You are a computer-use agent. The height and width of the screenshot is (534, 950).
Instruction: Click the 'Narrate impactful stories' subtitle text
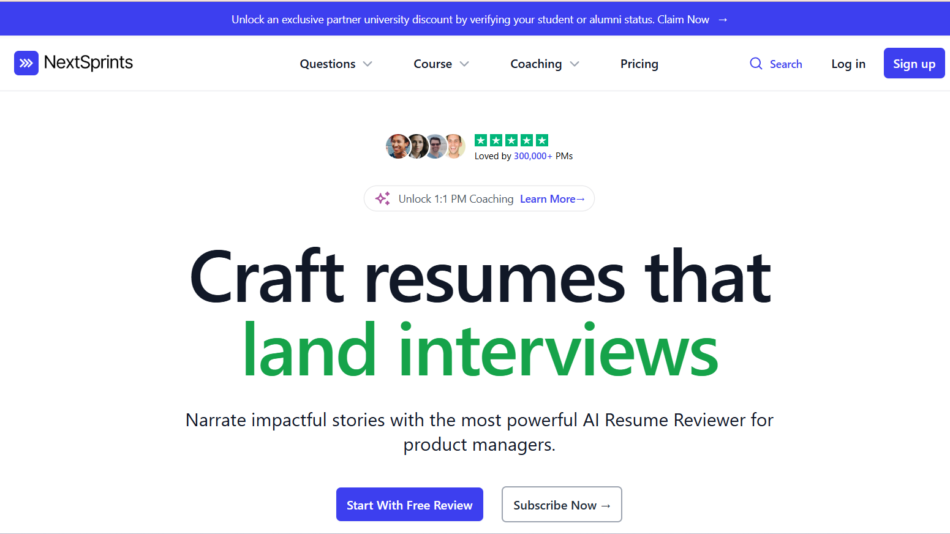[x=479, y=432]
